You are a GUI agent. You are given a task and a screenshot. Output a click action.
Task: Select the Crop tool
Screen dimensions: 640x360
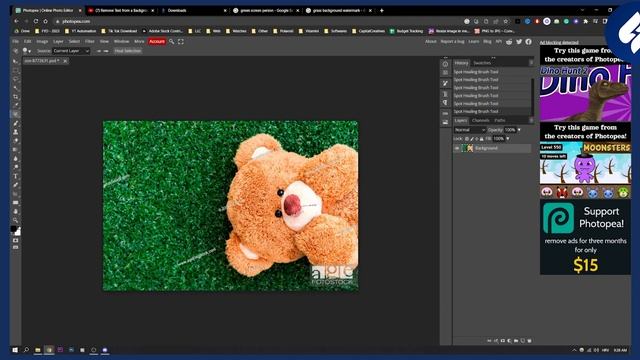[x=16, y=97]
